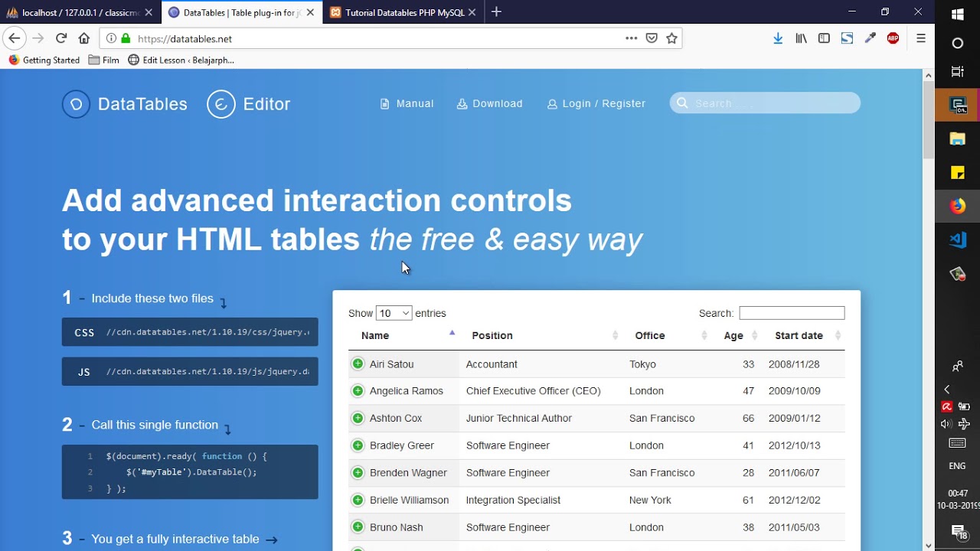Image resolution: width=980 pixels, height=551 pixels.
Task: Click the DataTables logo icon
Action: pyautogui.click(x=76, y=104)
